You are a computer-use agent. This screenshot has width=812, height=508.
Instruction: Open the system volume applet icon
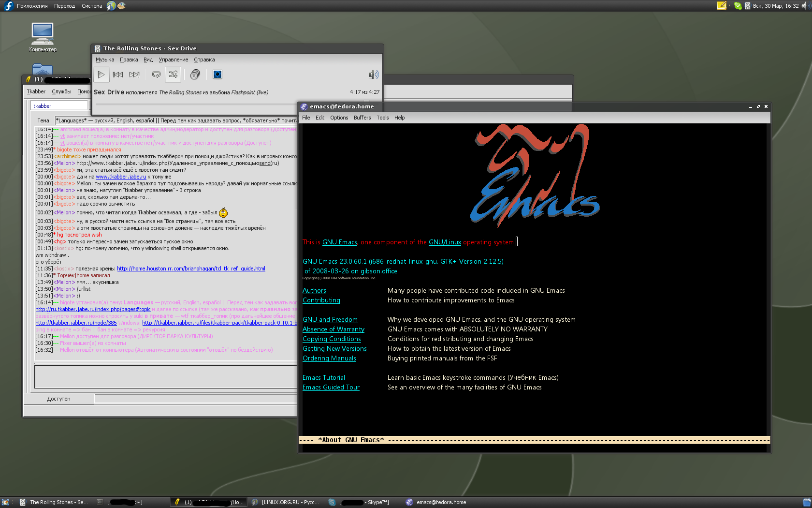(806, 6)
